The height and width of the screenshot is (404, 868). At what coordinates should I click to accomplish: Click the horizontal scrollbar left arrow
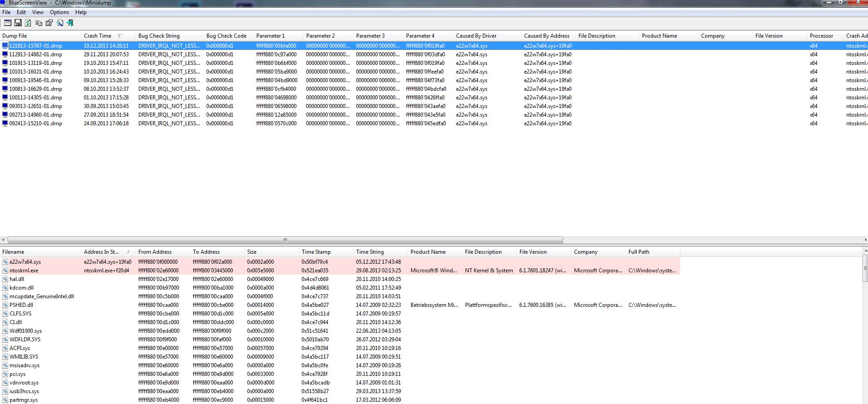pyautogui.click(x=3, y=240)
